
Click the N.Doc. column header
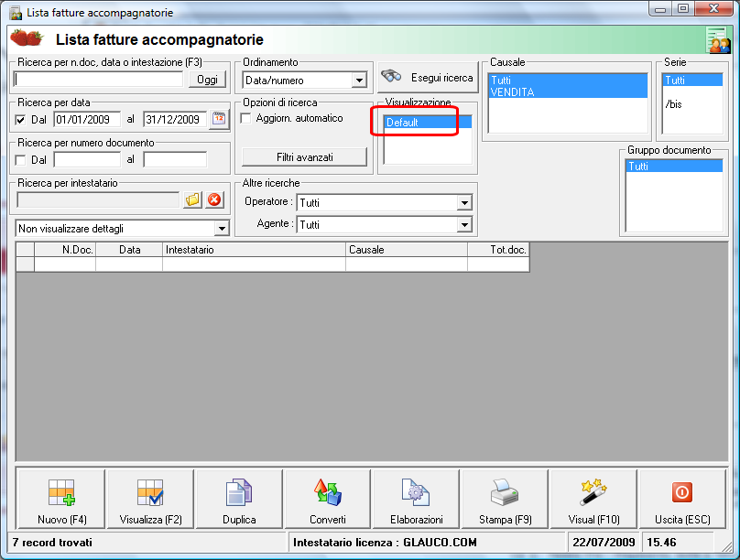pyautogui.click(x=65, y=250)
